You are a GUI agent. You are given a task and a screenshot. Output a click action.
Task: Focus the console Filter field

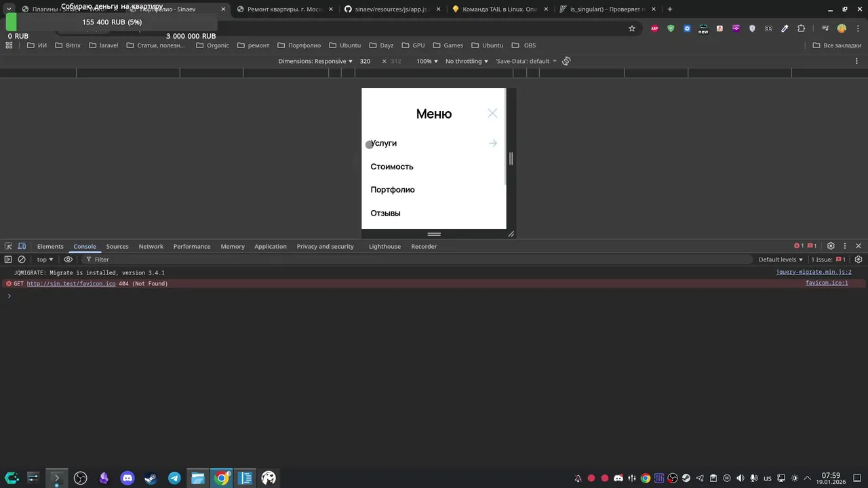(x=416, y=260)
